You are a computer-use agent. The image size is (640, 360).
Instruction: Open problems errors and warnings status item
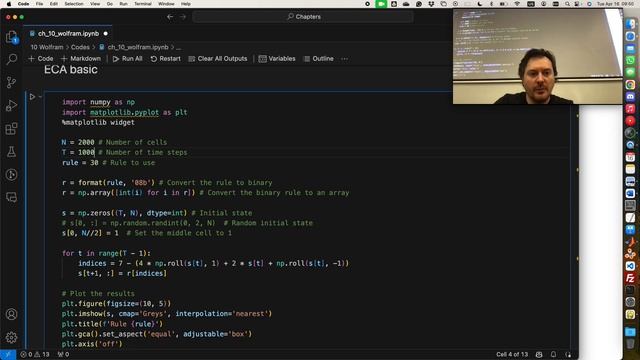click(35, 354)
